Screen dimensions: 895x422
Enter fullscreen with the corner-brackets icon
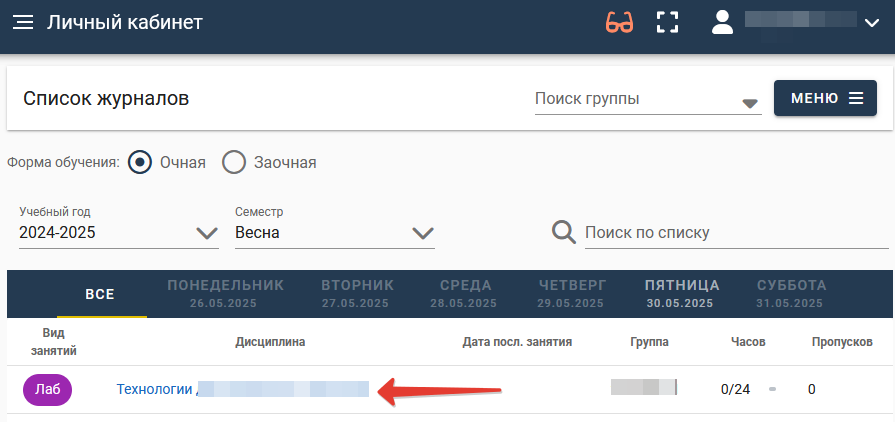pos(667,22)
